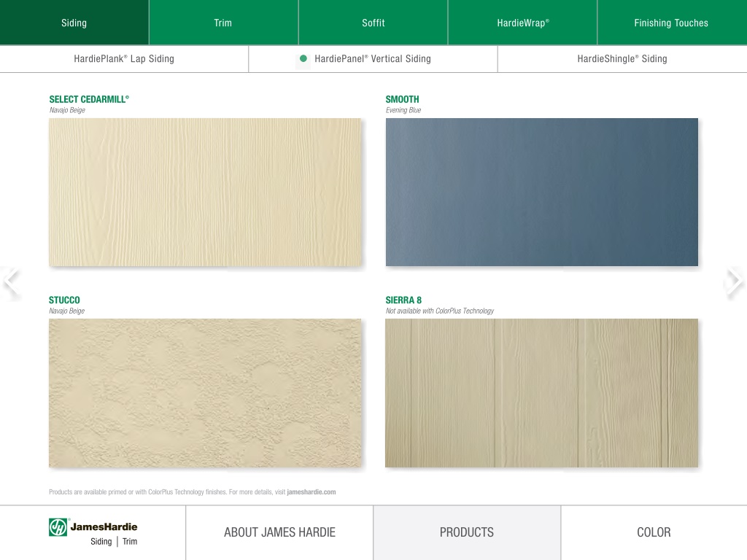Click the SMOOTH heading
Screen dimensions: 747x560
[402, 99]
